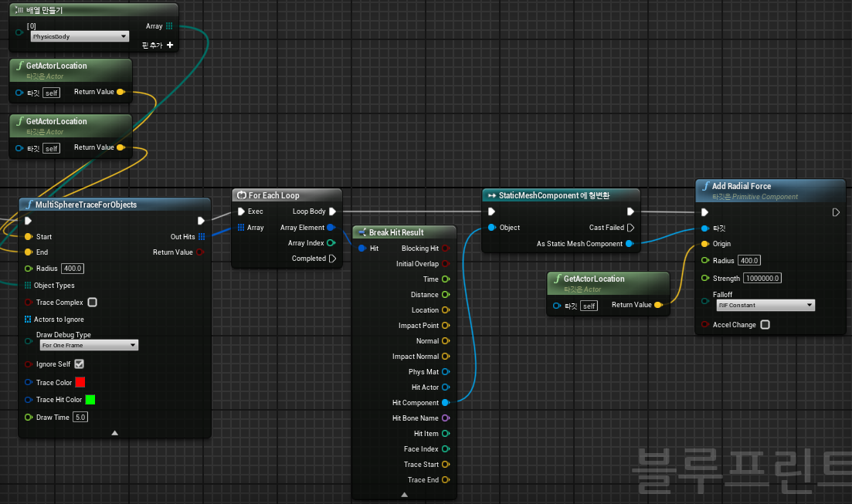
Task: Click the Start vector pin on MultiSphereTraceForObjects
Action: [x=29, y=237]
